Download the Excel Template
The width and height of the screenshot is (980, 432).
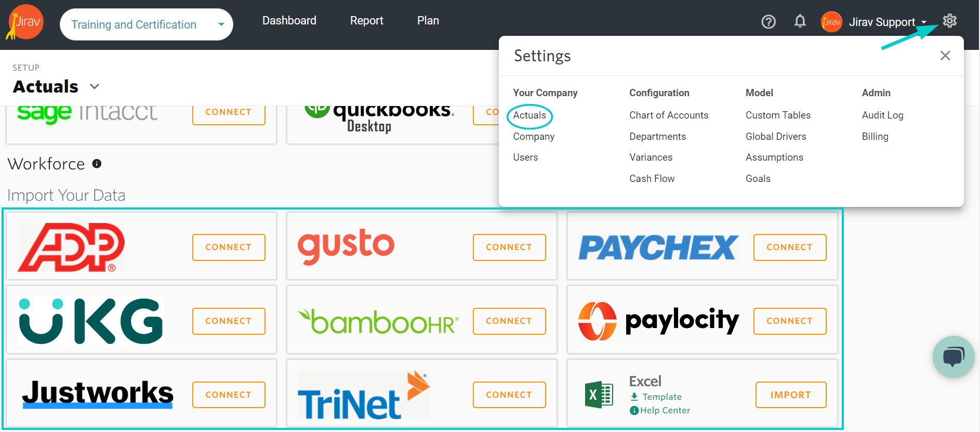tap(656, 397)
